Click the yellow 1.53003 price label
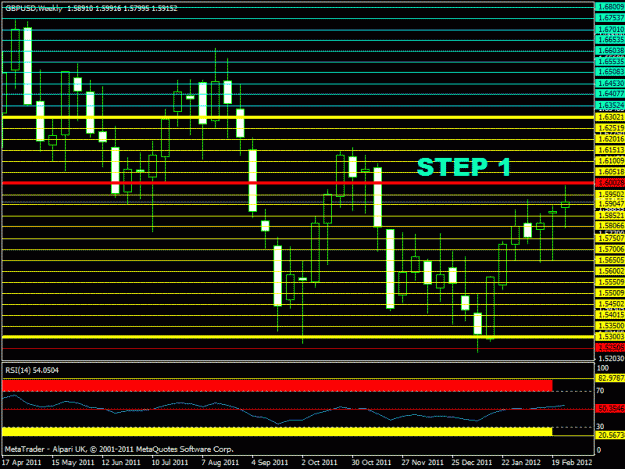625x469 pixels. [610, 337]
